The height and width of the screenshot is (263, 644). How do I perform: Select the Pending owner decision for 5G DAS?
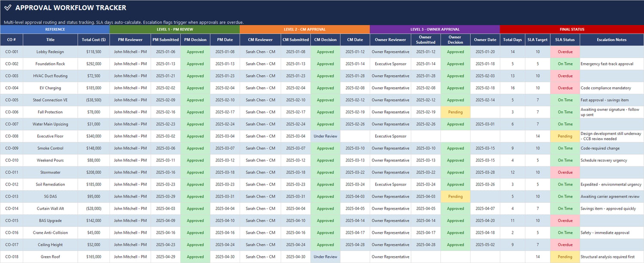coord(456,196)
